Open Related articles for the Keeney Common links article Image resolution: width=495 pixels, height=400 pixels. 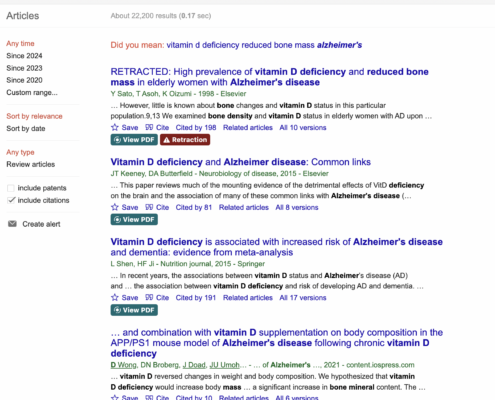244,207
